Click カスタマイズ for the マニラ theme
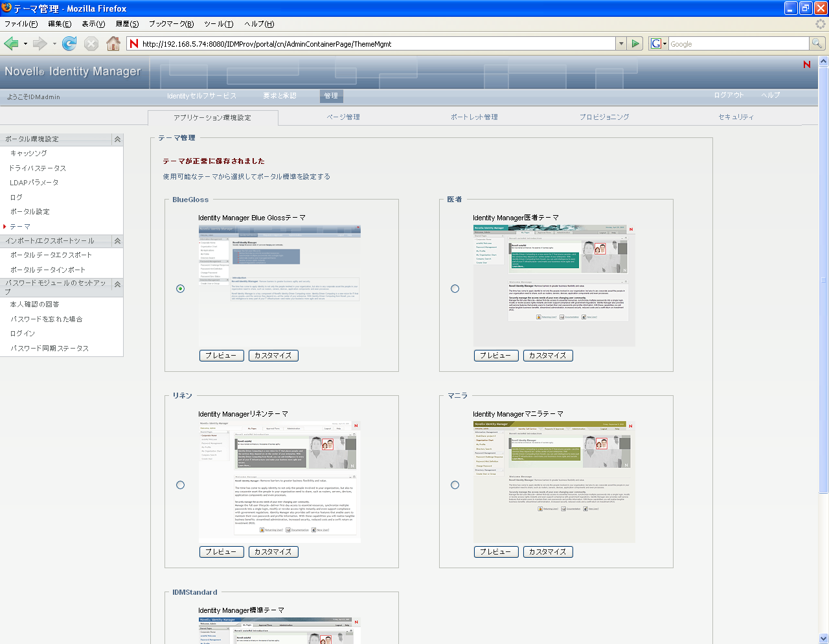Screen dimensions: 829x644 click(x=548, y=552)
